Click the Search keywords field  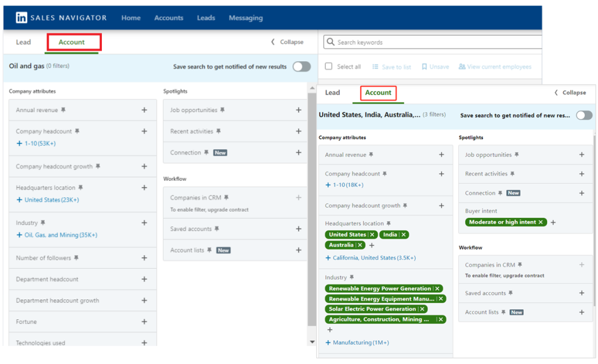coord(433,42)
